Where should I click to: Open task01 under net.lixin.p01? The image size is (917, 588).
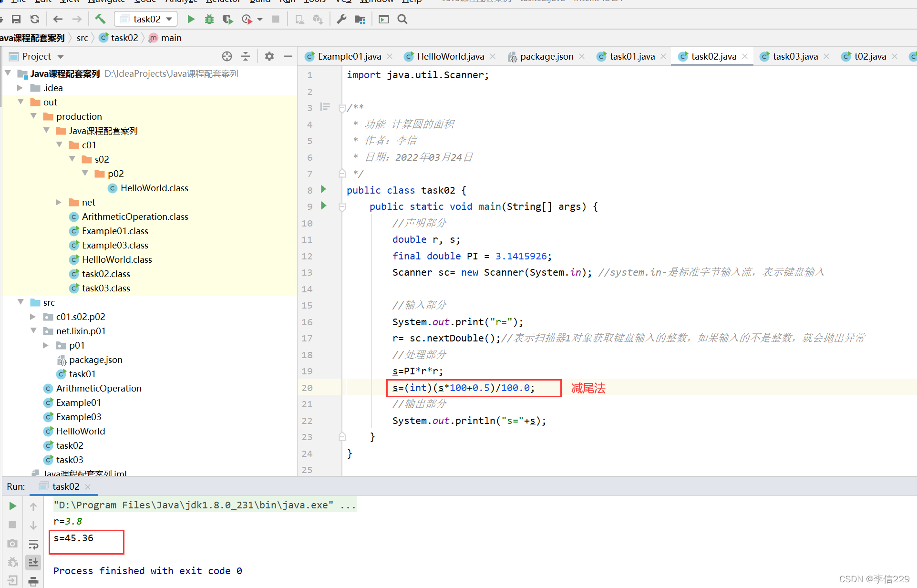(82, 374)
